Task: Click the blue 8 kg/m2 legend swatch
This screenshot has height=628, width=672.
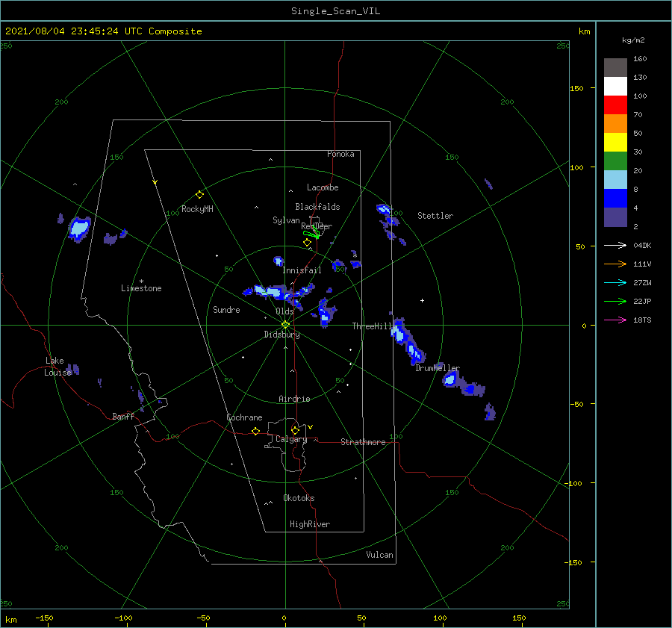Action: tap(615, 198)
